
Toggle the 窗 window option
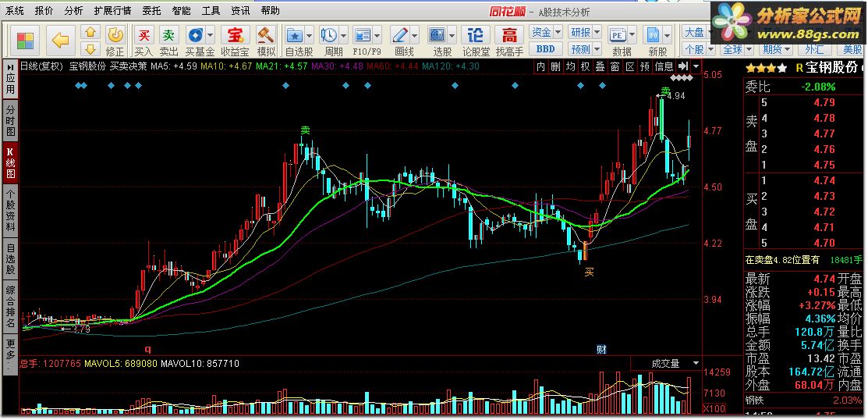point(615,66)
